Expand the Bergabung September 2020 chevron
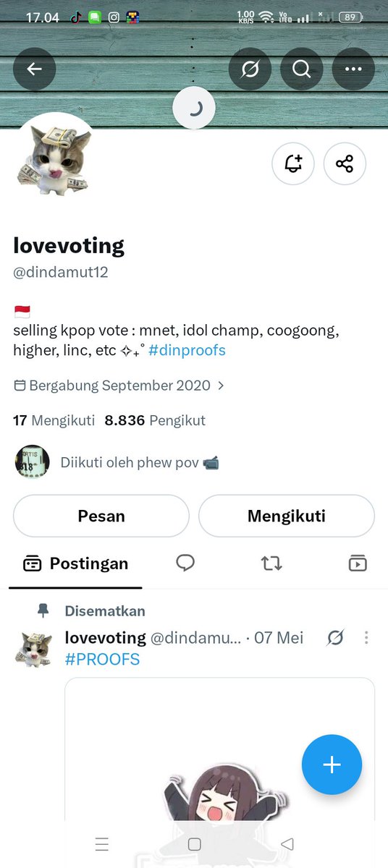This screenshot has width=388, height=868. click(221, 386)
